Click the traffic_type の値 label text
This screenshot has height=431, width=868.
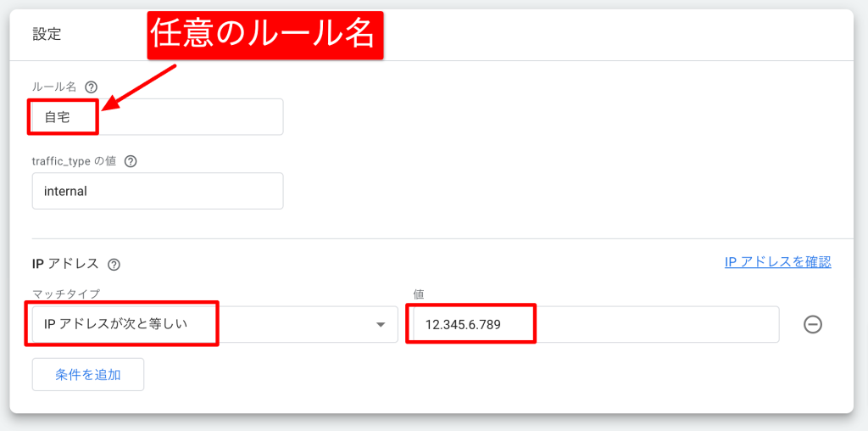(75, 161)
